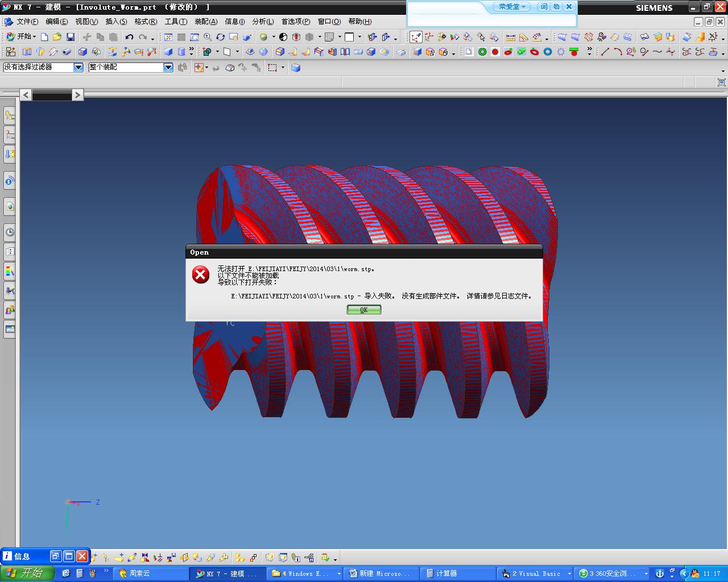Expand feature toolbar overflow chevron
This screenshot has height=582, width=728.
[192, 51]
